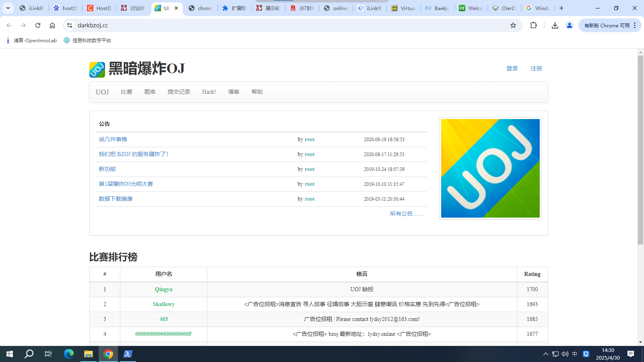The height and width of the screenshot is (362, 644).
Task: Open the notification center icon
Action: (631, 354)
